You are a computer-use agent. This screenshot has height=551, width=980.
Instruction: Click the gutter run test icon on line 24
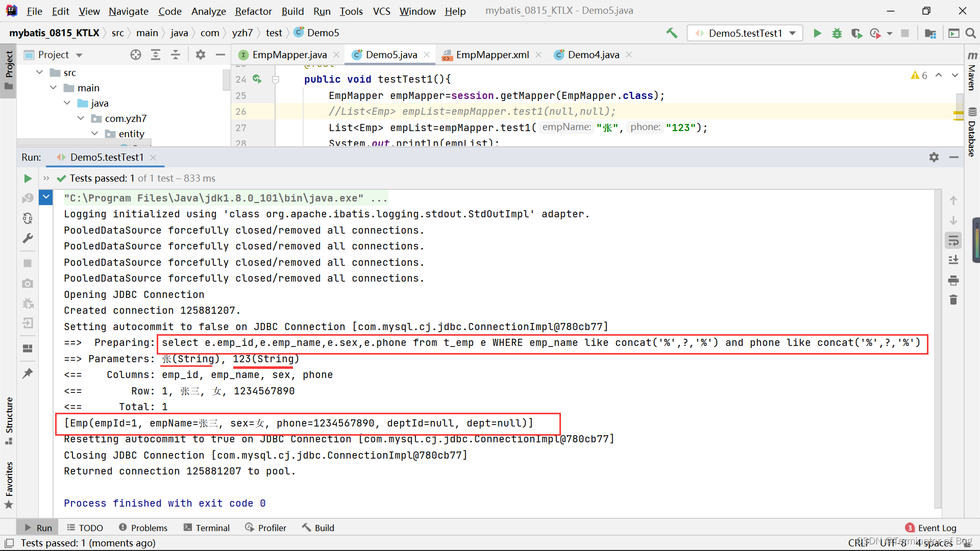coord(257,79)
